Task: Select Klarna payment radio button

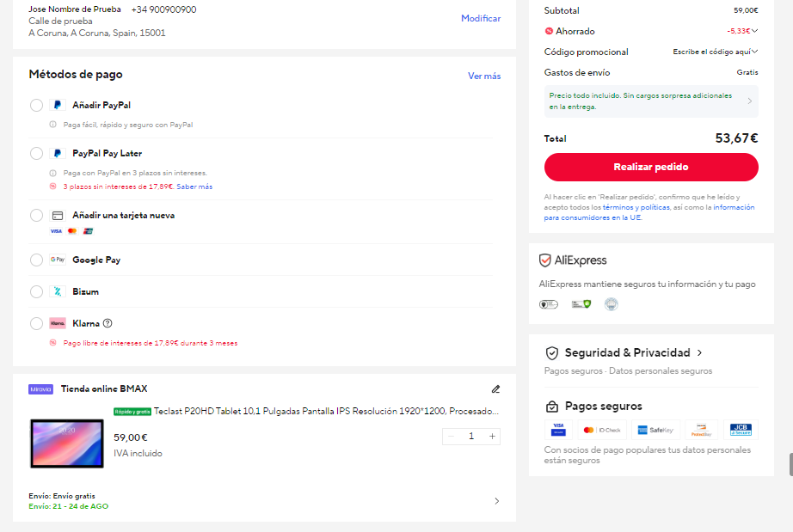Action: tap(36, 323)
